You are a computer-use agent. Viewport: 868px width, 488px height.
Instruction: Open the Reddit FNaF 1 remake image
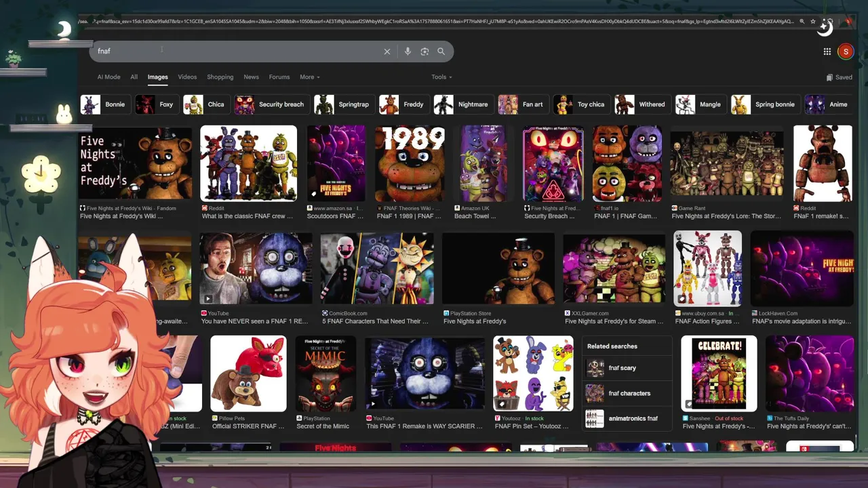point(823,163)
